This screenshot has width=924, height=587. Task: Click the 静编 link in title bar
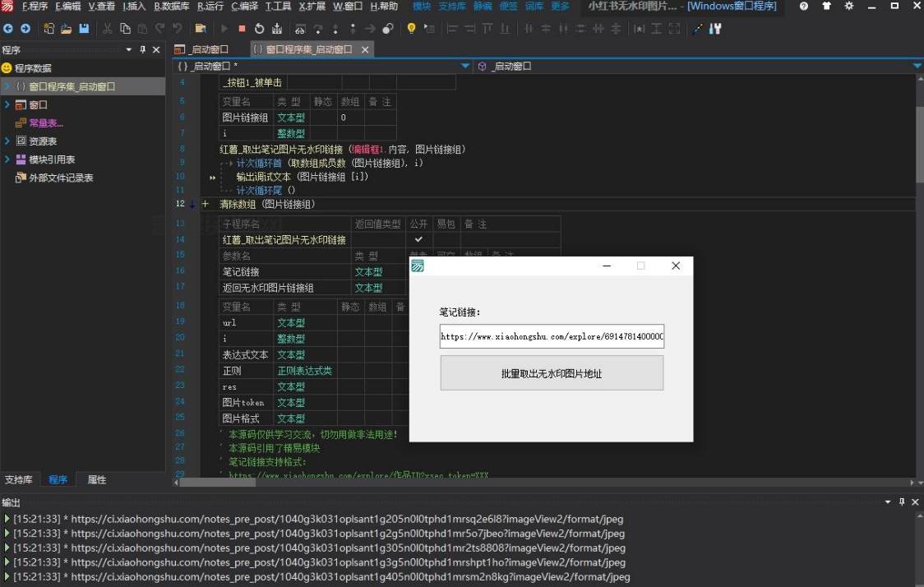coord(483,6)
